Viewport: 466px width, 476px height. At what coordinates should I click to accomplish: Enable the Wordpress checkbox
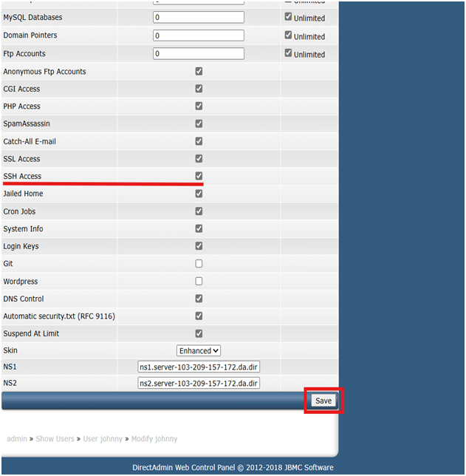[199, 282]
